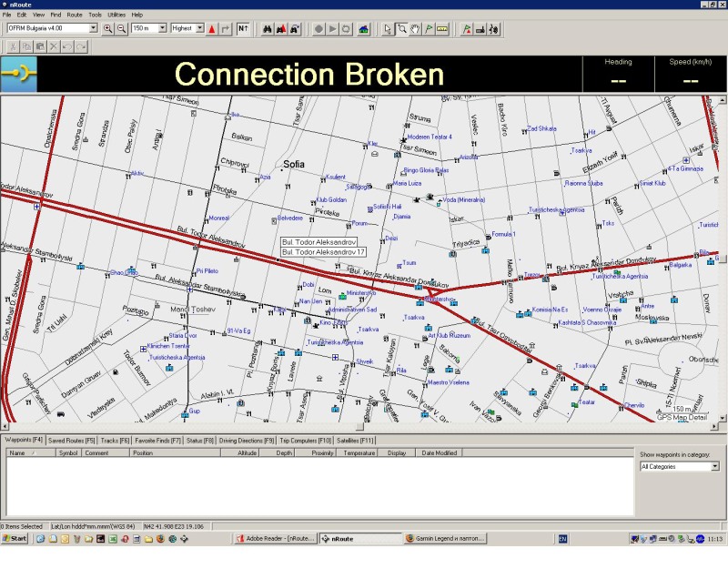Screen dimensions: 728x579
Task: Click map scrollbar right arrow
Action: pyautogui.click(x=714, y=426)
